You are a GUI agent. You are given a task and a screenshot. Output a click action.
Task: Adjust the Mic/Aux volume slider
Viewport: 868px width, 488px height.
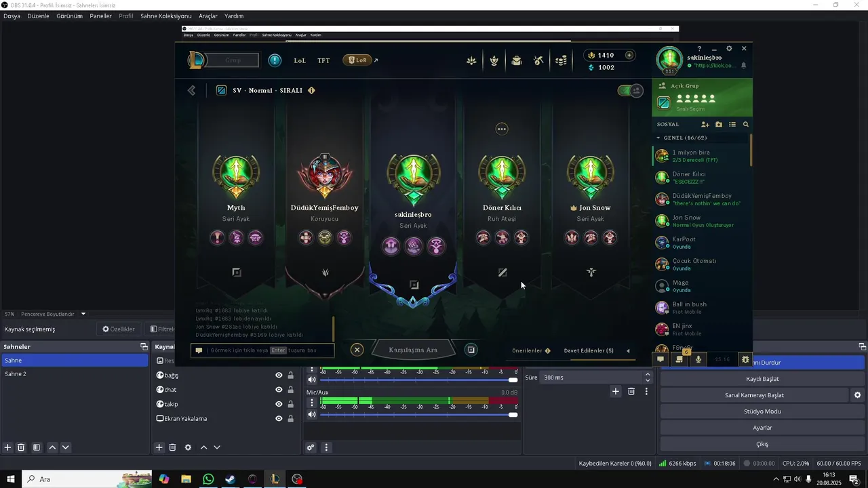point(418,414)
